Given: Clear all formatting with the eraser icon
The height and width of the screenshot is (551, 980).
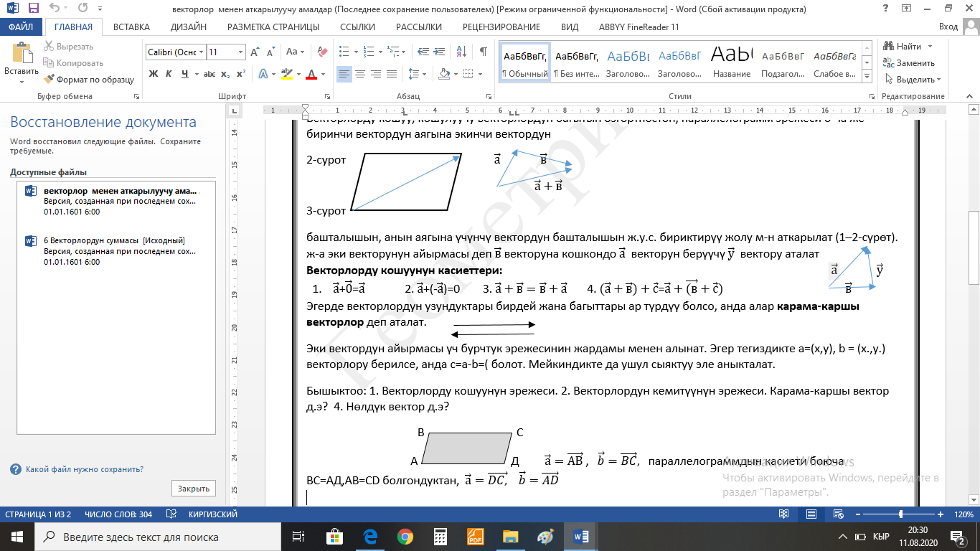Looking at the screenshot, I should coord(322,52).
